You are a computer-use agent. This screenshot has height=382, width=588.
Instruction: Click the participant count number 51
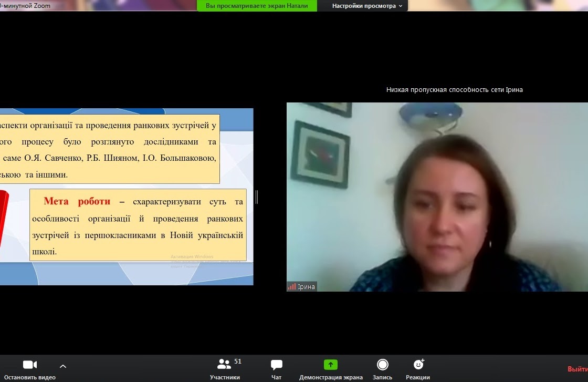click(238, 362)
